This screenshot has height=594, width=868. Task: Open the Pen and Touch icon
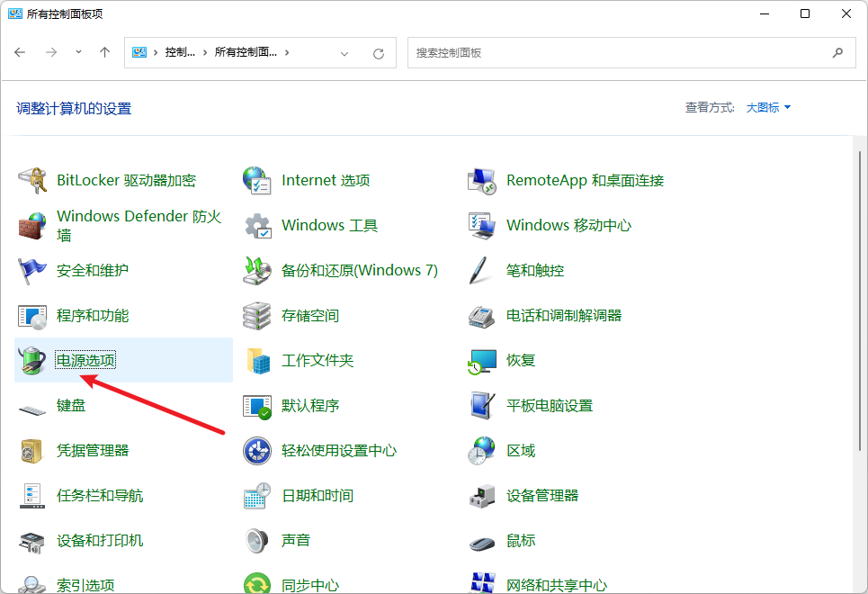[481, 271]
